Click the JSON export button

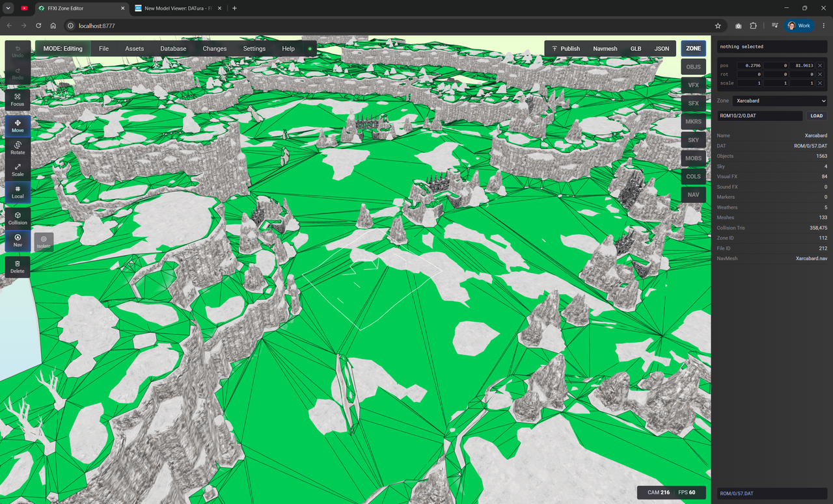[x=662, y=49]
